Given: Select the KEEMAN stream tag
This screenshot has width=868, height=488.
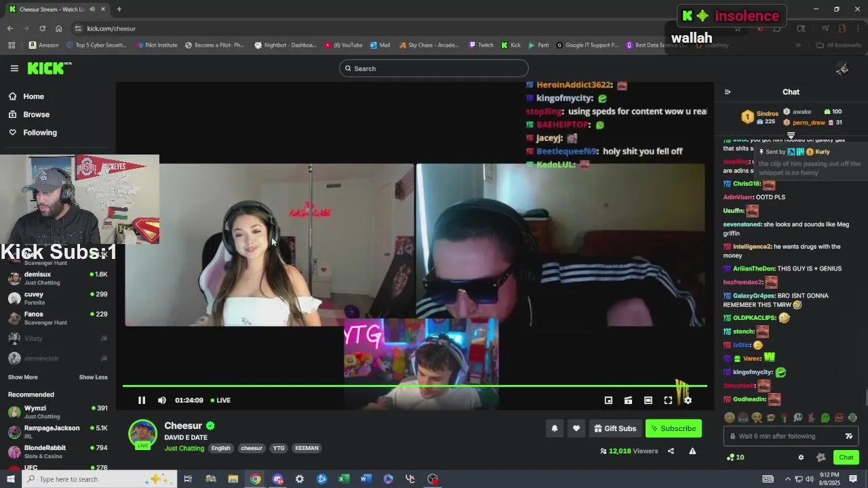Looking at the screenshot, I should tap(307, 448).
